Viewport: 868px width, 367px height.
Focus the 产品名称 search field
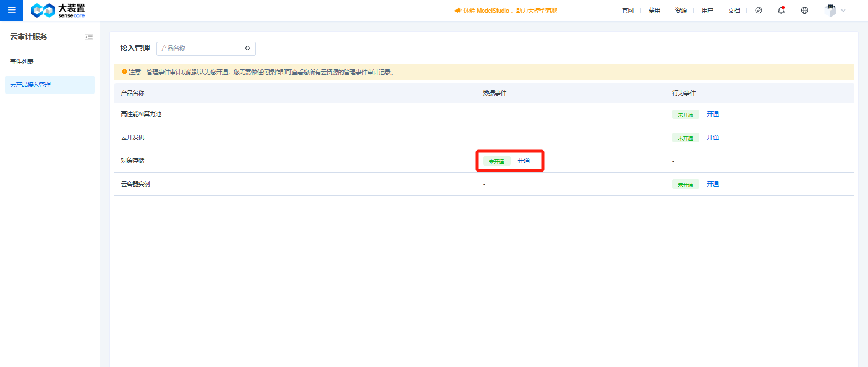coord(200,49)
